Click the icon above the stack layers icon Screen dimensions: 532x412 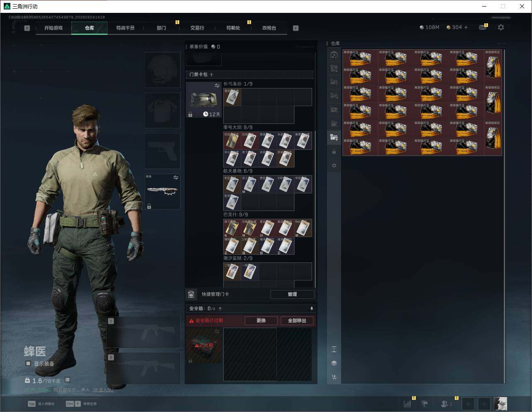coord(334,349)
